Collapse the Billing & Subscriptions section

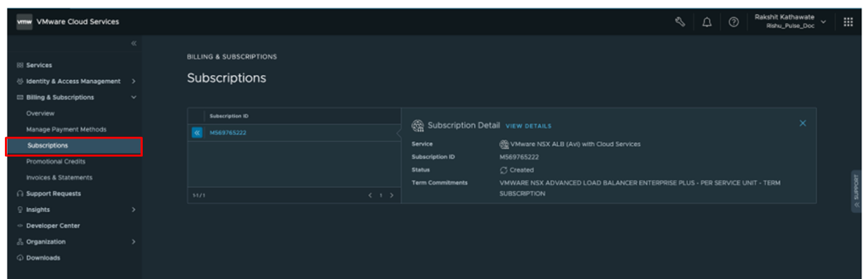pos(133,97)
